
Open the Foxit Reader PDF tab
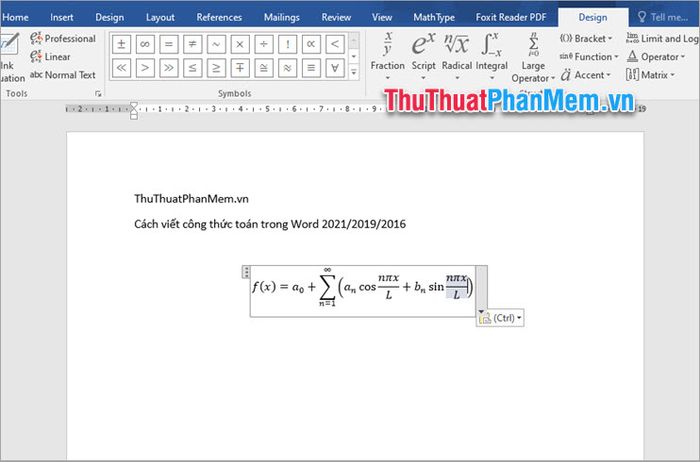tap(511, 17)
